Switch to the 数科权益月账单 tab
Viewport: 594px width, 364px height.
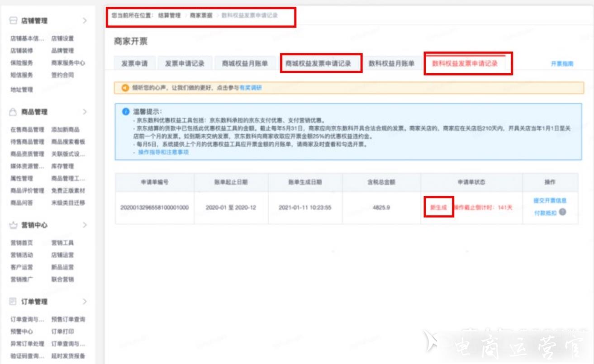tap(392, 64)
